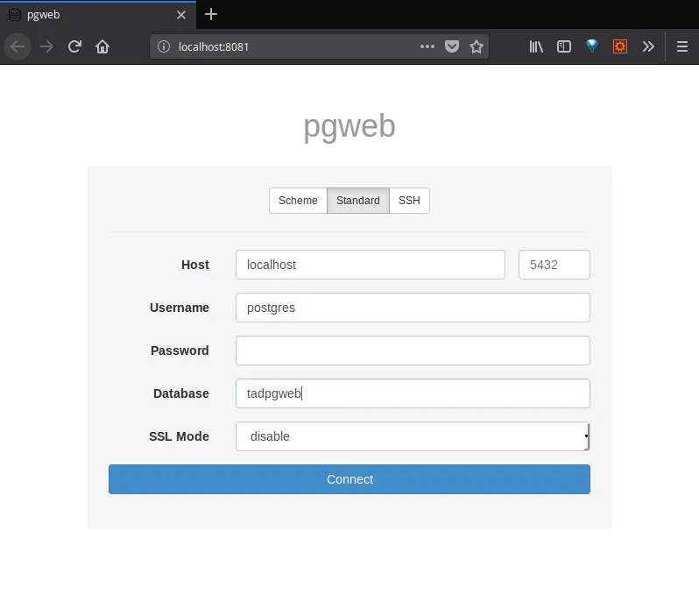This screenshot has height=616, width=699.
Task: Click the blue gem extension icon
Action: tap(592, 46)
